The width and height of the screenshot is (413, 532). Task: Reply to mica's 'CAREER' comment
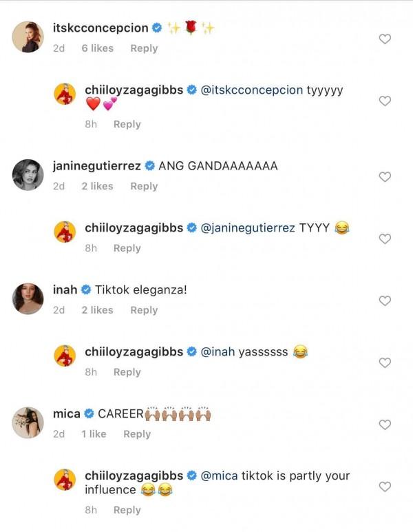click(x=137, y=434)
